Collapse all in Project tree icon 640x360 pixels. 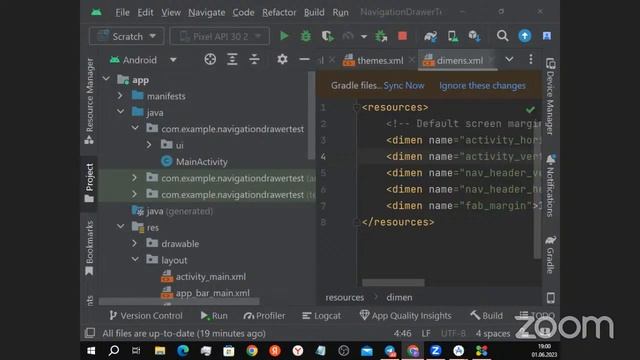click(x=254, y=60)
